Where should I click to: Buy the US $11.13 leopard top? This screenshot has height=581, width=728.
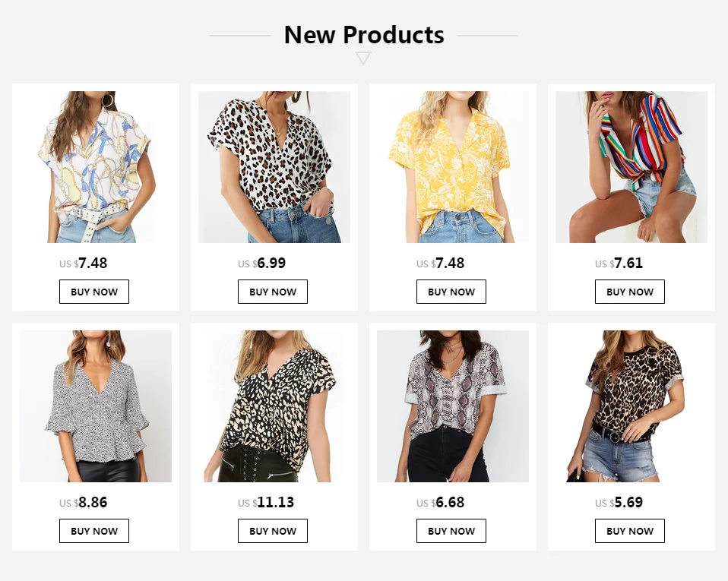273,531
